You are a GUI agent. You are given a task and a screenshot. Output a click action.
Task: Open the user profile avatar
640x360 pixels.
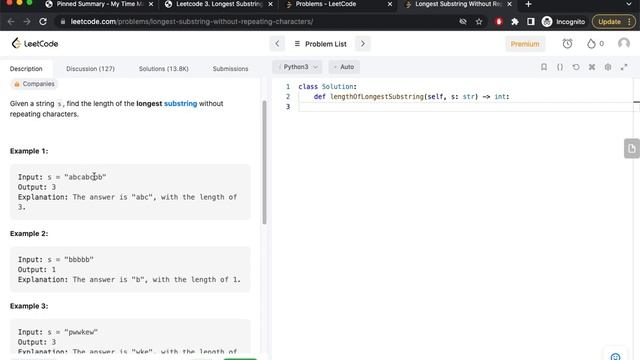624,43
